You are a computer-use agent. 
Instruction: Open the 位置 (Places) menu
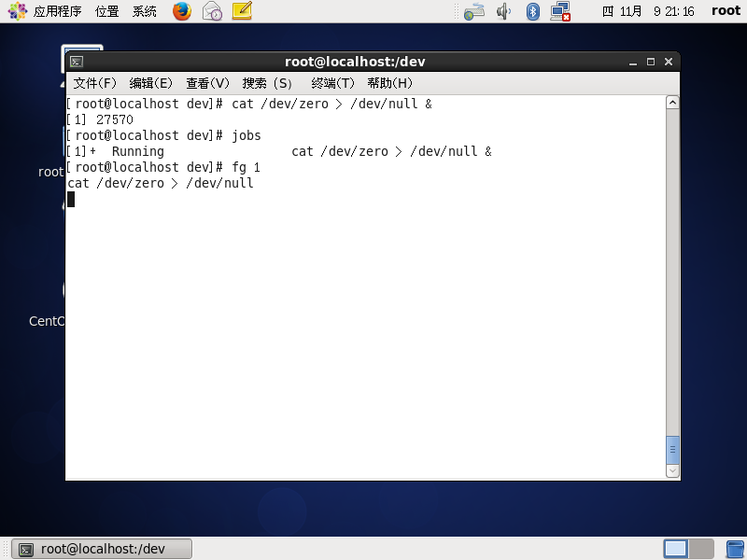click(106, 11)
